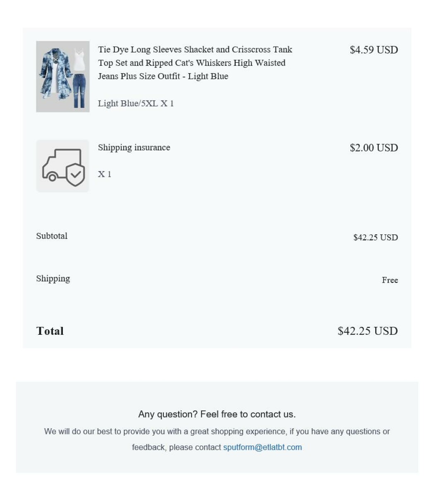Click the Light Blue/5XL X 1 variant text
The width and height of the screenshot is (448, 496).
(136, 103)
